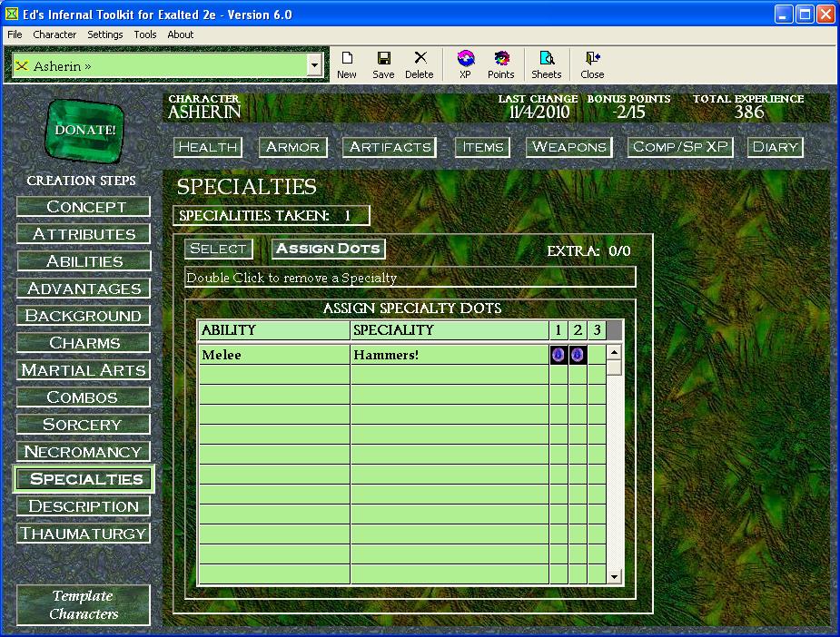Open the Armor section
840x637 pixels.
293,147
